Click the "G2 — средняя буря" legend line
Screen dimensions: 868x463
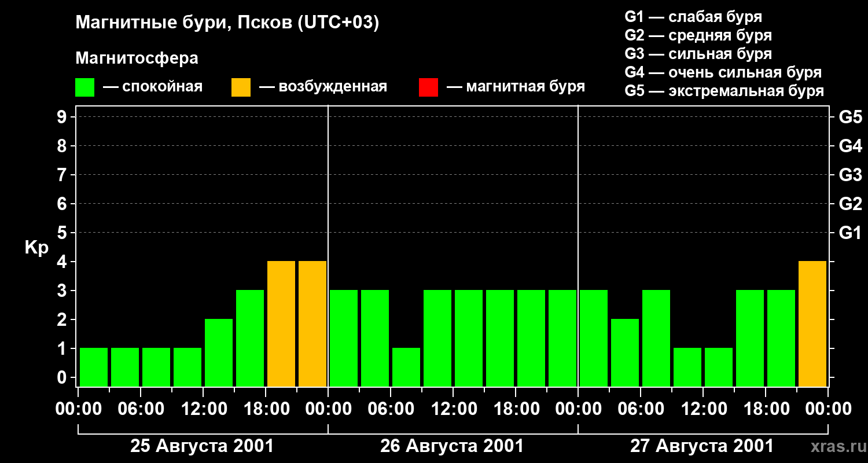point(698,35)
